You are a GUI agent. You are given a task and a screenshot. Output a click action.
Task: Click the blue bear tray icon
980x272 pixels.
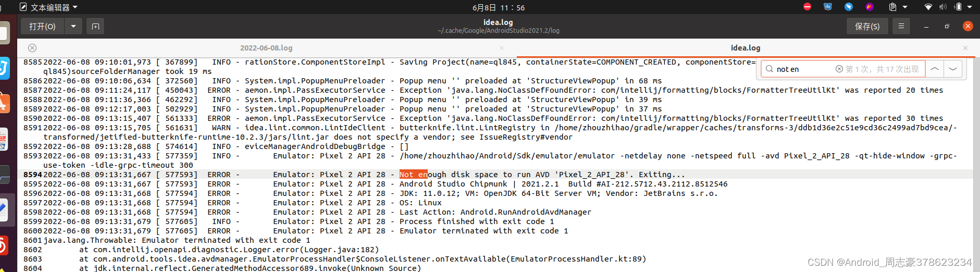(828, 7)
